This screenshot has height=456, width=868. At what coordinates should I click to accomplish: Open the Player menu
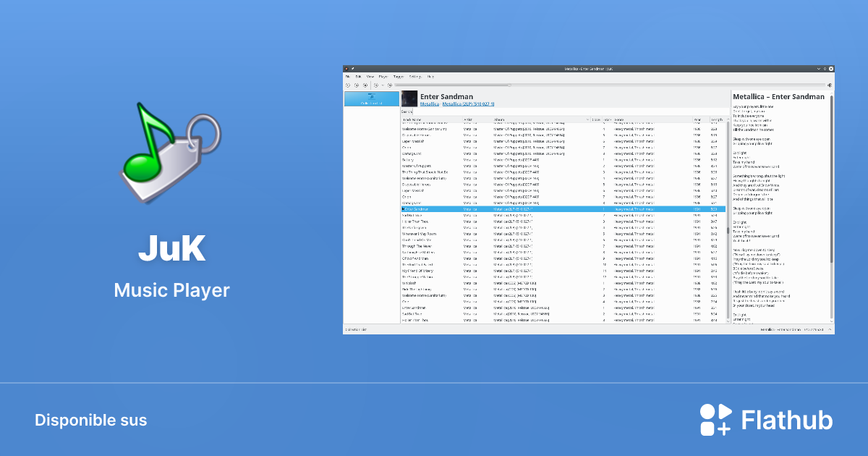(383, 76)
